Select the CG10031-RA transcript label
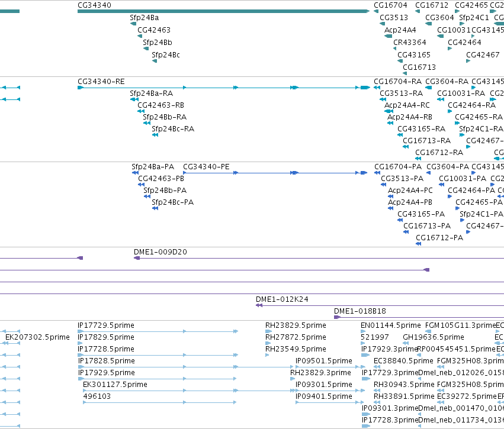This screenshot has width=504, height=429. (461, 93)
